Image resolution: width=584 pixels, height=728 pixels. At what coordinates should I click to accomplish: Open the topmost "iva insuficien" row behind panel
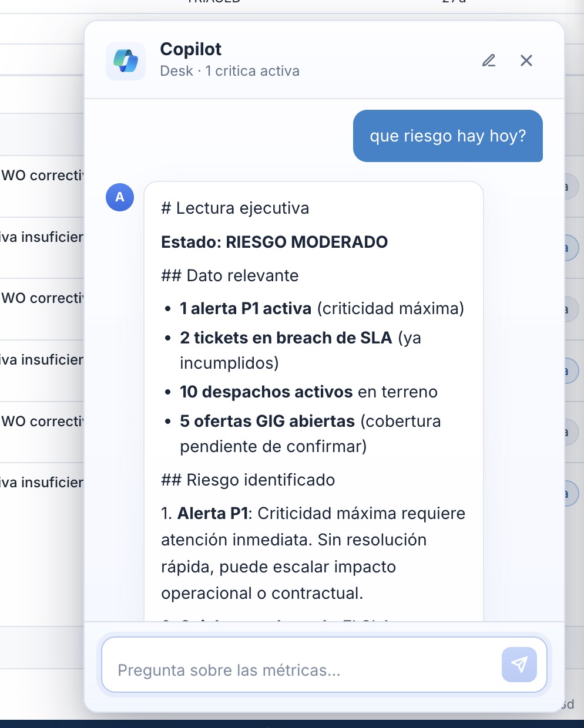pyautogui.click(x=42, y=237)
